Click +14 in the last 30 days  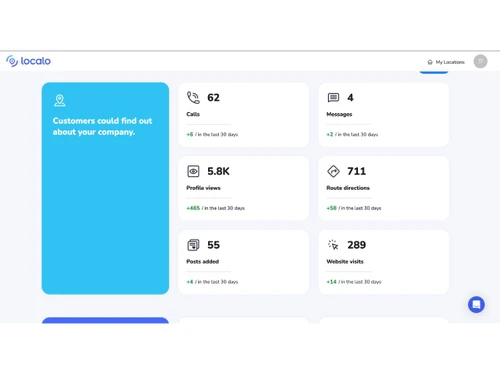point(354,282)
